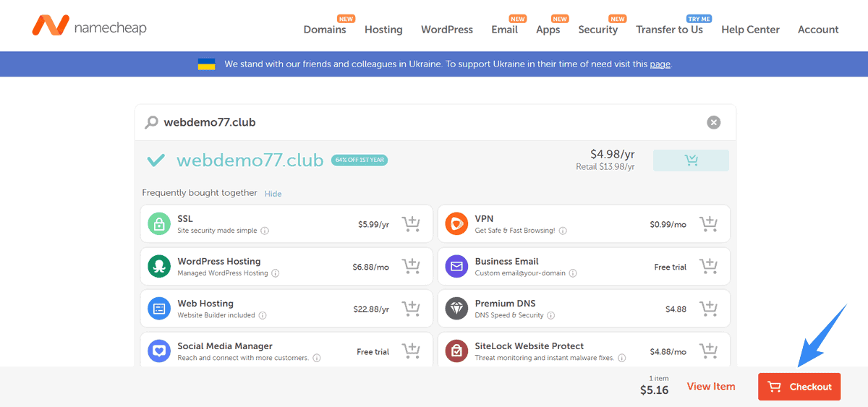
Task: Click the WordPress Hosting octopus icon
Action: (x=159, y=267)
